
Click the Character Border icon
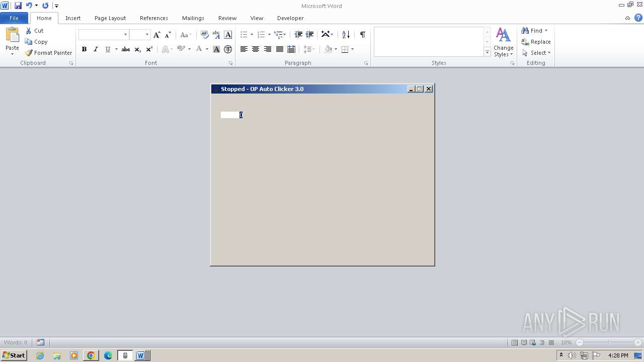coord(228,35)
